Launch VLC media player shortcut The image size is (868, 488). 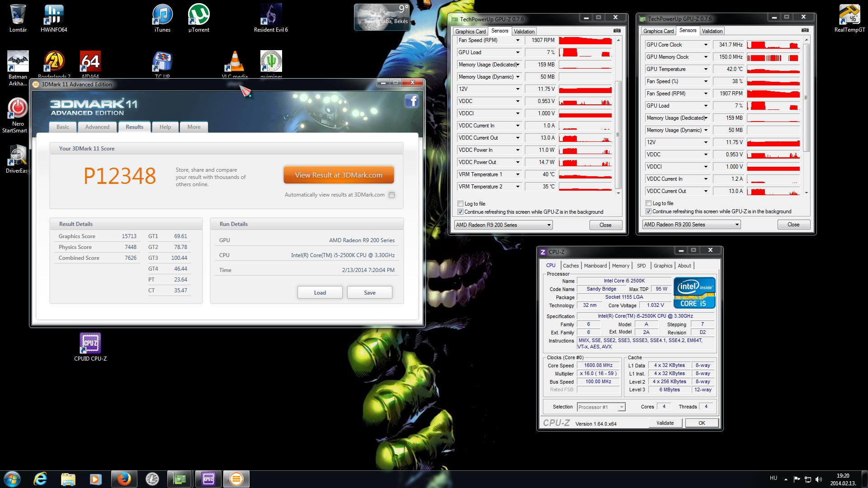235,64
